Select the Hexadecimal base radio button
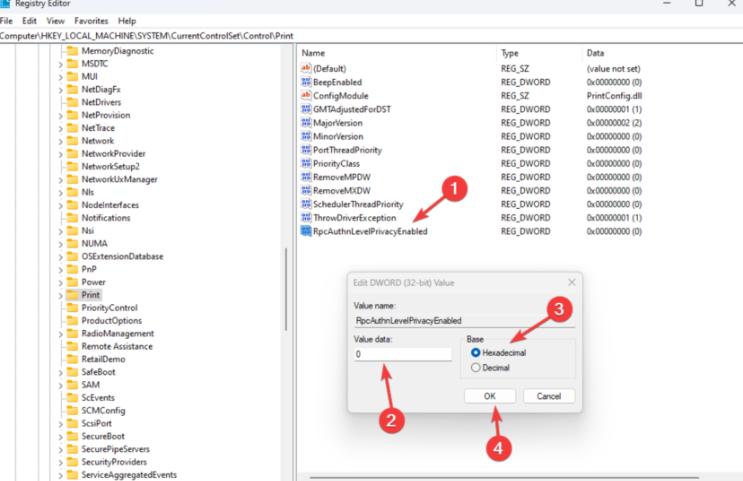 476,353
